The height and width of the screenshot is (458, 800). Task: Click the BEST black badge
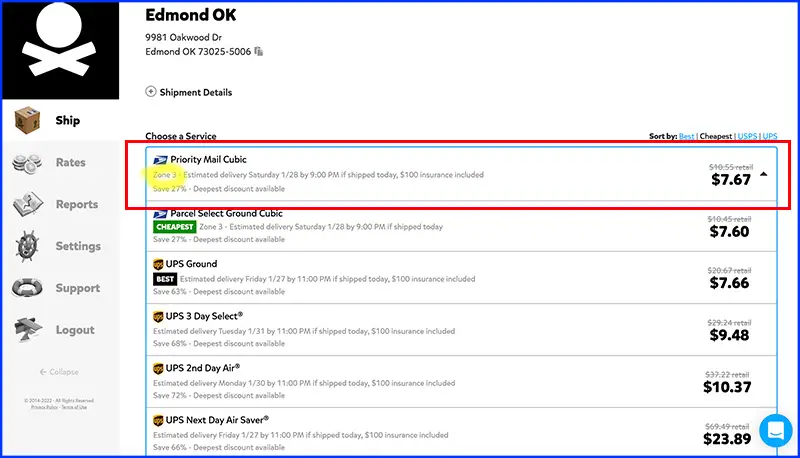(165, 279)
